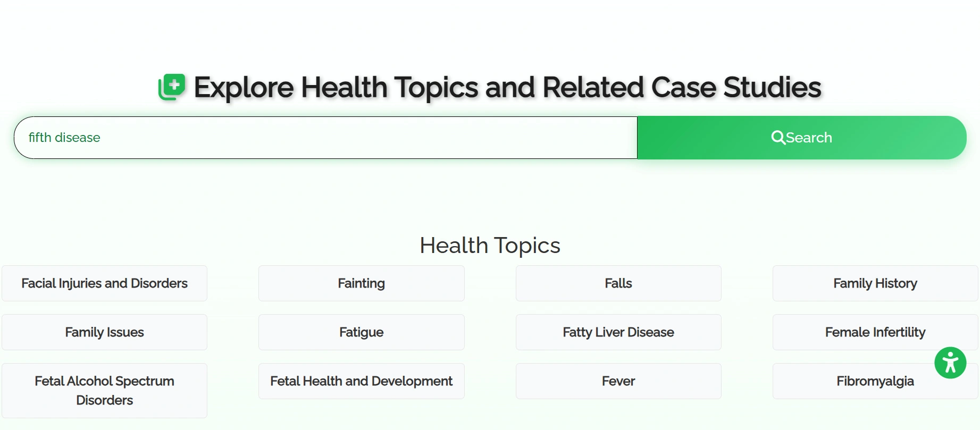Viewport: 980px width, 430px height.
Task: Open the Fever topic card
Action: [618, 381]
